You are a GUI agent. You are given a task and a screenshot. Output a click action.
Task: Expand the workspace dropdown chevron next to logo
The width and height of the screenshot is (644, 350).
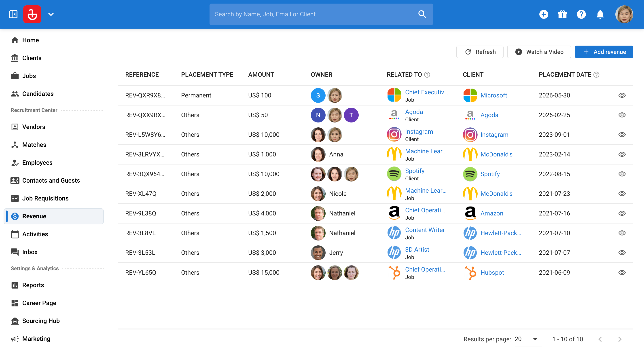51,15
